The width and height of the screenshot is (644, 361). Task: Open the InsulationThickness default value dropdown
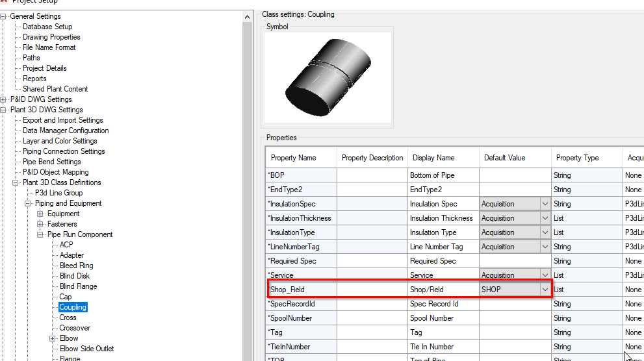(x=545, y=218)
